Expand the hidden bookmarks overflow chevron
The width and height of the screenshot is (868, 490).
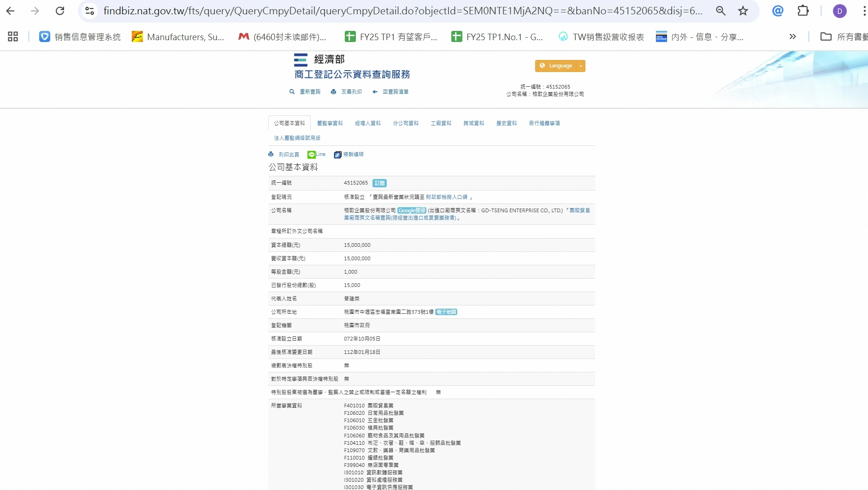click(792, 37)
